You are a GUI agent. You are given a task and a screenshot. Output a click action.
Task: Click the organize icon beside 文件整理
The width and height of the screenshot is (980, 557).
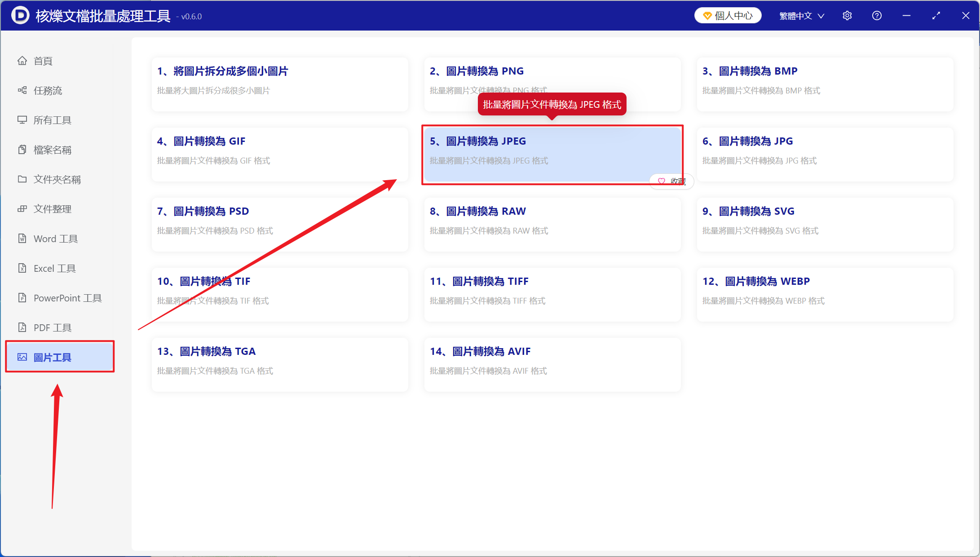click(22, 209)
